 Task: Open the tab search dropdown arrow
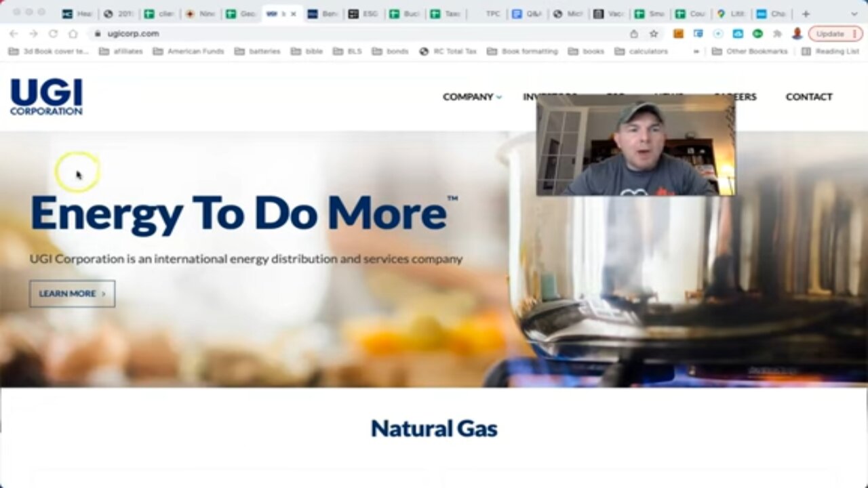click(x=854, y=14)
